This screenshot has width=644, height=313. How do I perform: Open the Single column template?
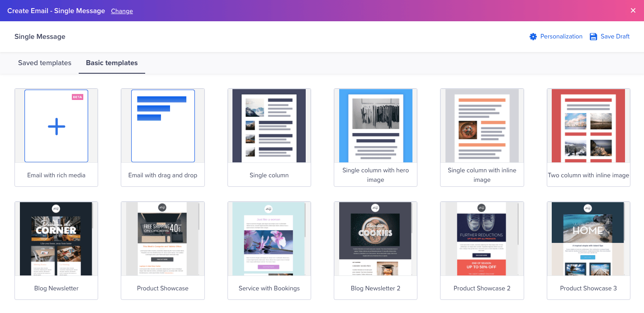point(269,126)
